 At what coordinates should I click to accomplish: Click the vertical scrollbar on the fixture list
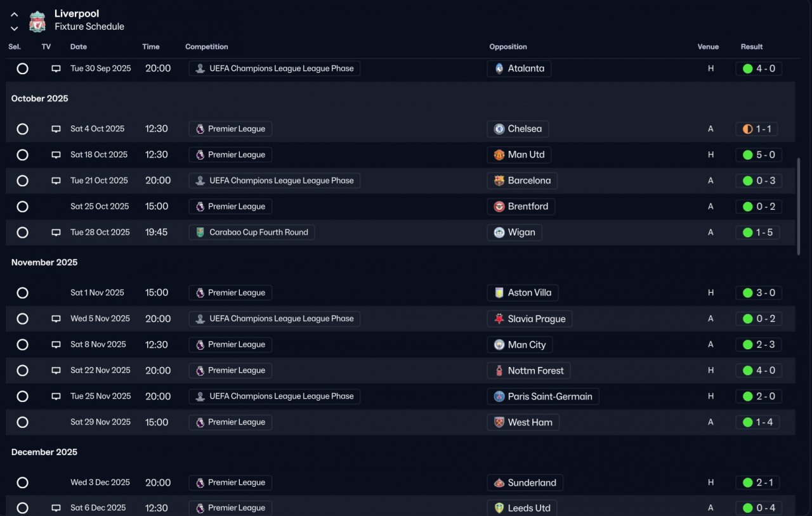[798, 206]
